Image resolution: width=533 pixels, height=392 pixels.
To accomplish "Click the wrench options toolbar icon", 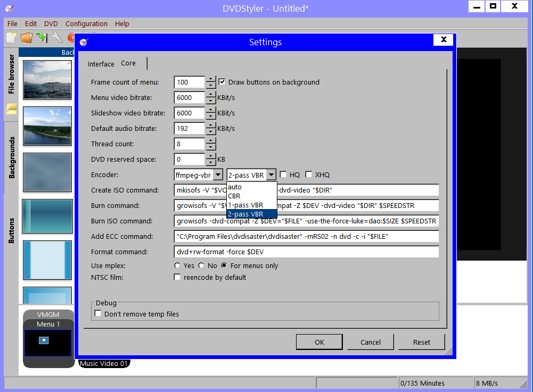I will click(57, 37).
